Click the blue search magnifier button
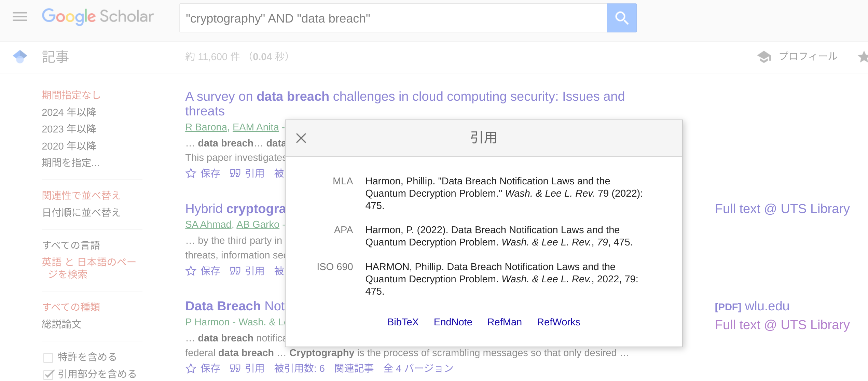The height and width of the screenshot is (381, 868). coord(621,18)
